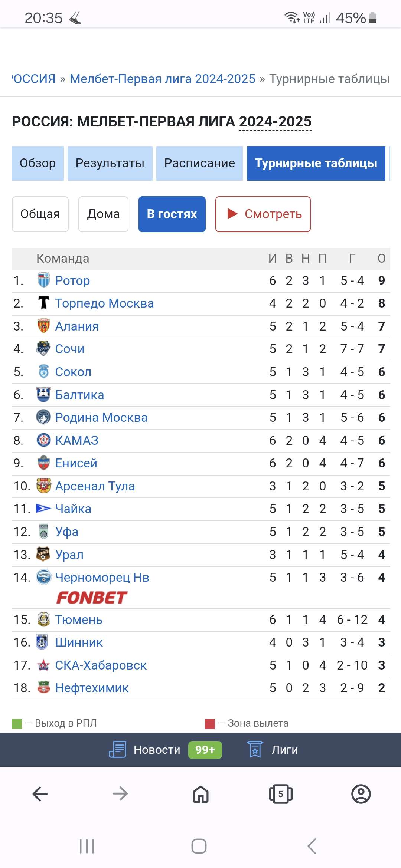Screen dimensions: 401x868
Task: Show the Общая standings table
Action: click(x=40, y=214)
